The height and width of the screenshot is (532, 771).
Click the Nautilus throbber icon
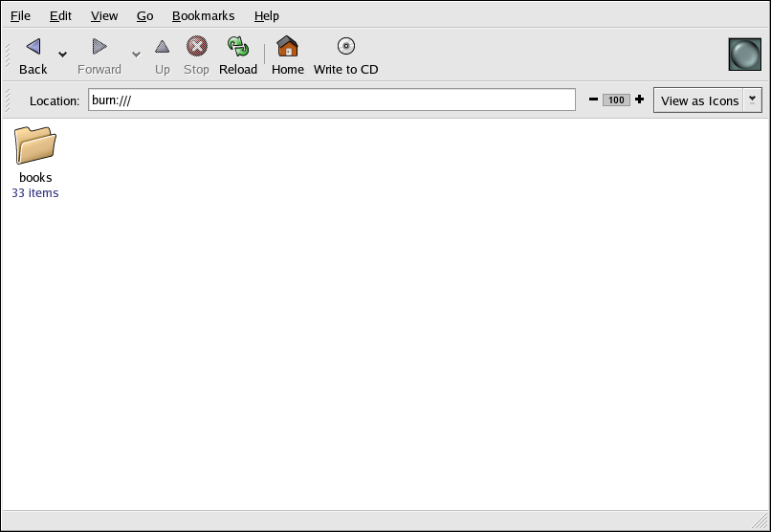744,54
